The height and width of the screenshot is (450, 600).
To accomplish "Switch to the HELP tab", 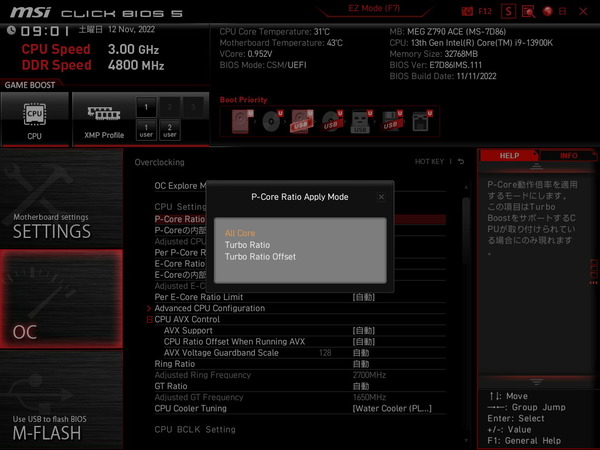I will tap(509, 155).
